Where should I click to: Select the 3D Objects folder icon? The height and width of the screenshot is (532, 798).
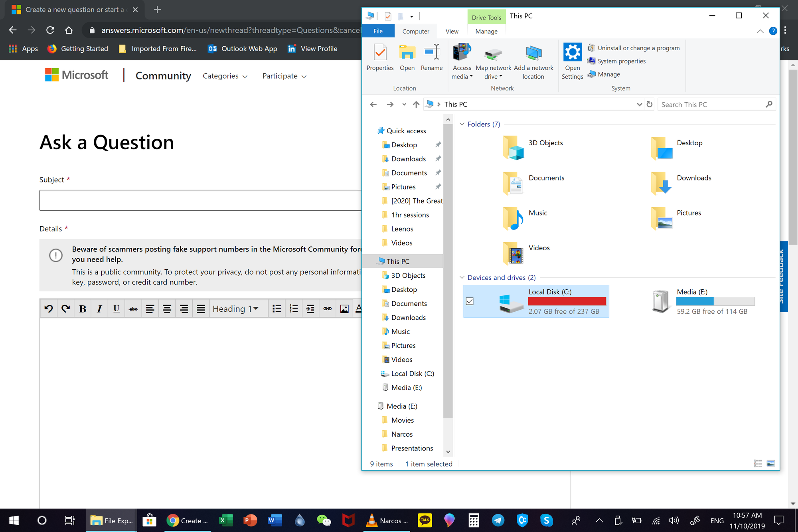(x=513, y=148)
